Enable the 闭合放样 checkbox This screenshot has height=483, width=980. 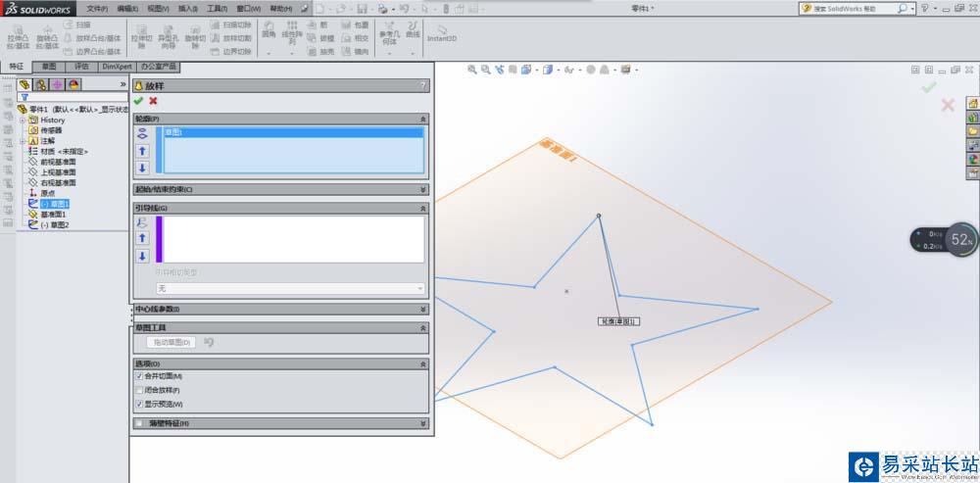pos(139,390)
